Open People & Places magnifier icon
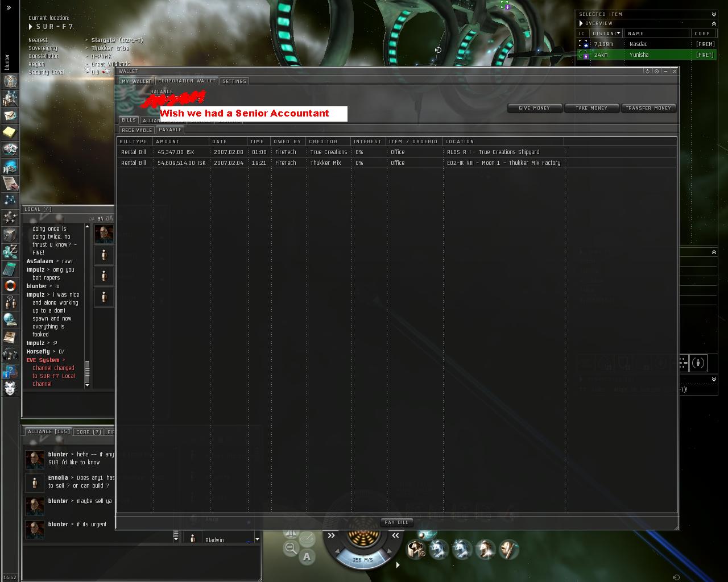This screenshot has width=728, height=582. tap(10, 98)
